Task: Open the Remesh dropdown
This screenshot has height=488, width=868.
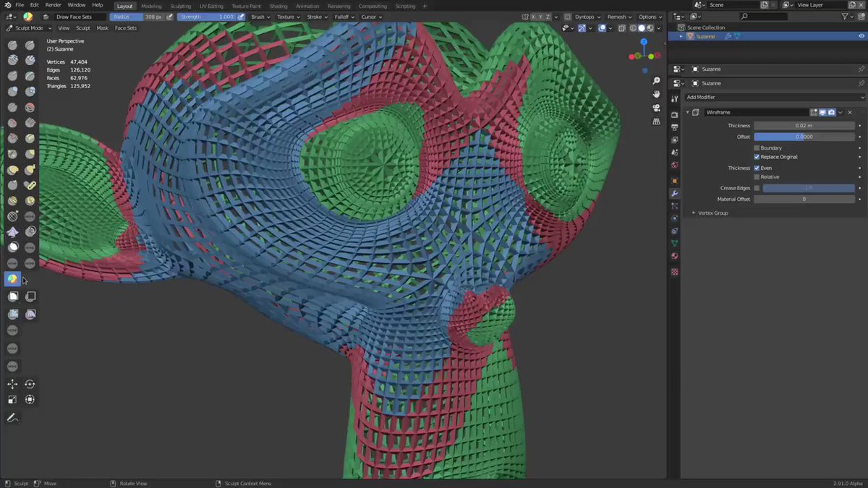Action: [619, 17]
